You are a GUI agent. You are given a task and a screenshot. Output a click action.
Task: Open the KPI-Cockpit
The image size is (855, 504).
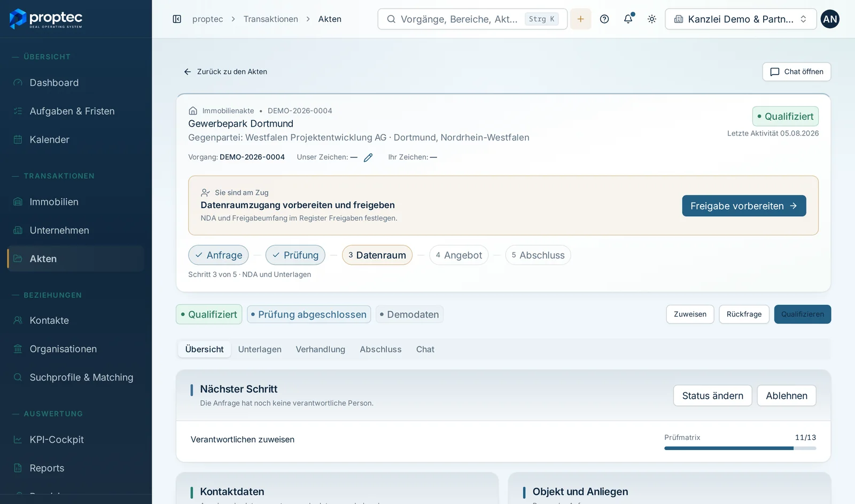pyautogui.click(x=76, y=439)
